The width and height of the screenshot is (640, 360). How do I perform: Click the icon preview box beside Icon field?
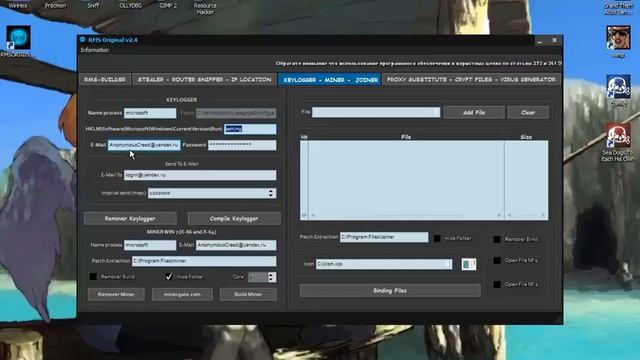pos(469,264)
